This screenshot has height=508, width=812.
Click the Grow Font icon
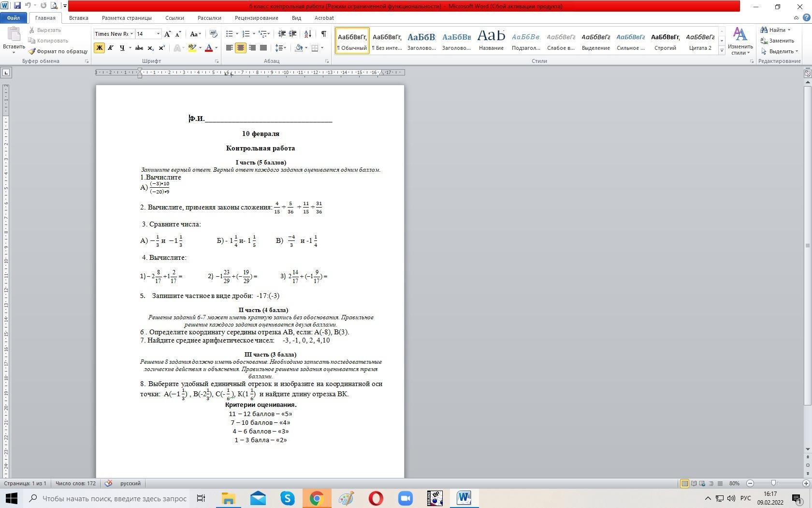pyautogui.click(x=167, y=34)
